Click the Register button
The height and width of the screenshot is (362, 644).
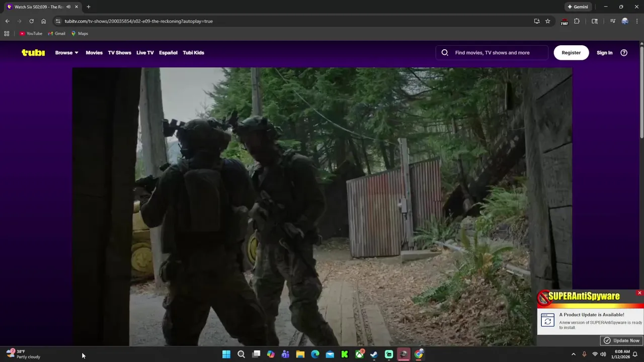click(x=571, y=52)
